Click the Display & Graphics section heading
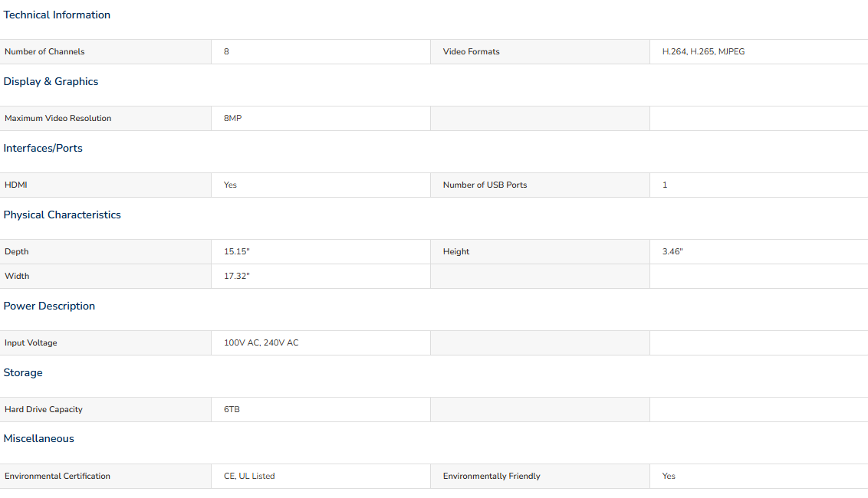Screen dimensions: 868x498 click(x=51, y=81)
